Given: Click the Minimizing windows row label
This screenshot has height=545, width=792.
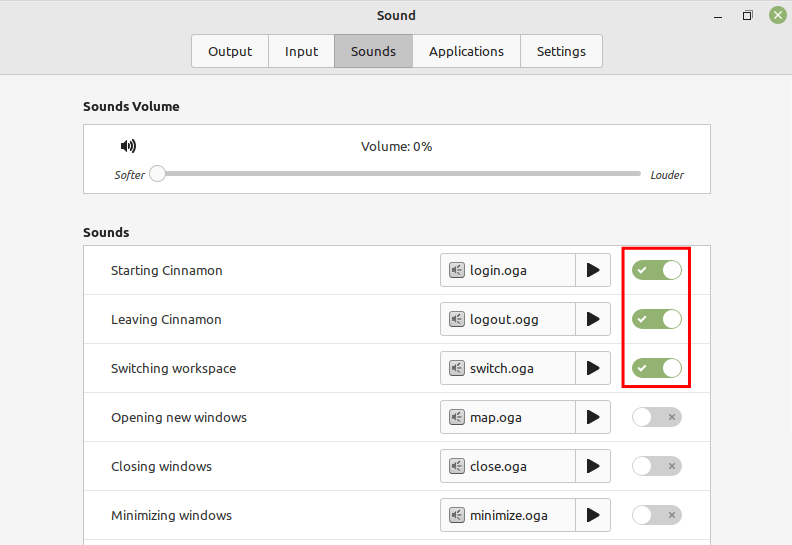Looking at the screenshot, I should (171, 515).
